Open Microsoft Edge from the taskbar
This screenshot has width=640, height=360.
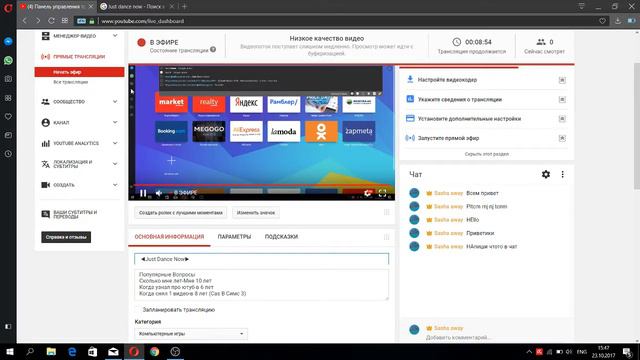click(x=72, y=351)
